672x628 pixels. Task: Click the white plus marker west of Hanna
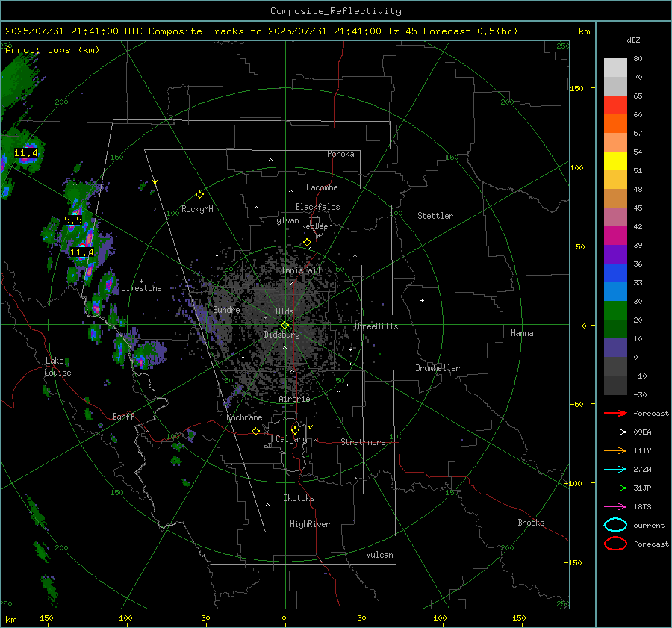click(x=422, y=300)
